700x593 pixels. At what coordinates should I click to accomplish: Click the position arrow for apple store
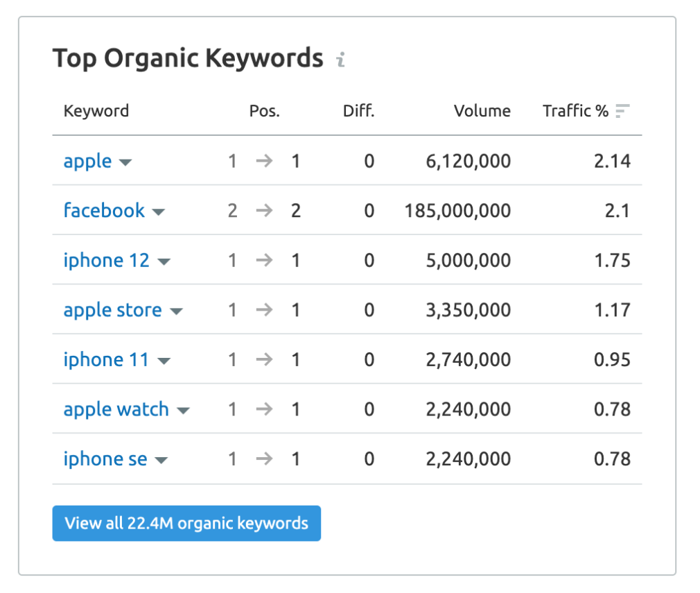coord(264,310)
